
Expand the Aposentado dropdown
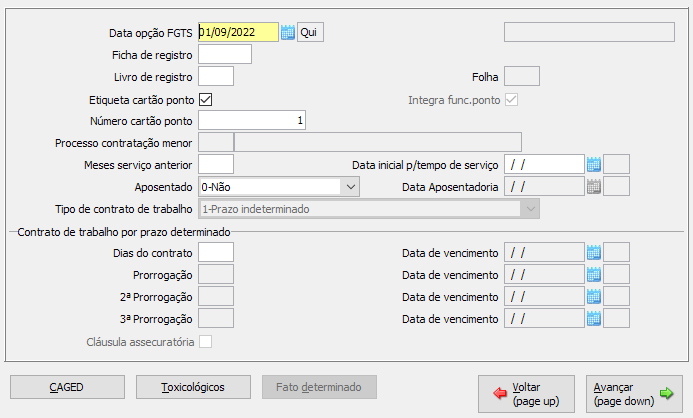(350, 186)
